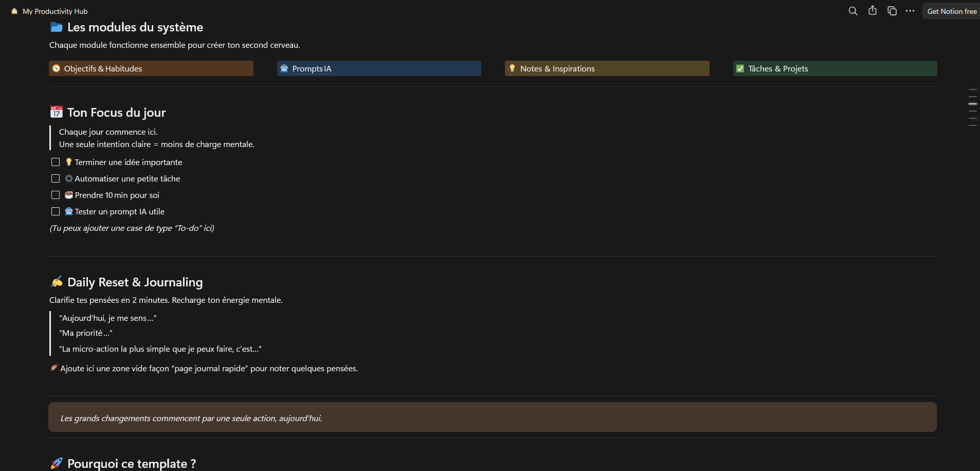Image resolution: width=980 pixels, height=471 pixels.
Task: Open the Prompts IA page link
Action: (312, 69)
